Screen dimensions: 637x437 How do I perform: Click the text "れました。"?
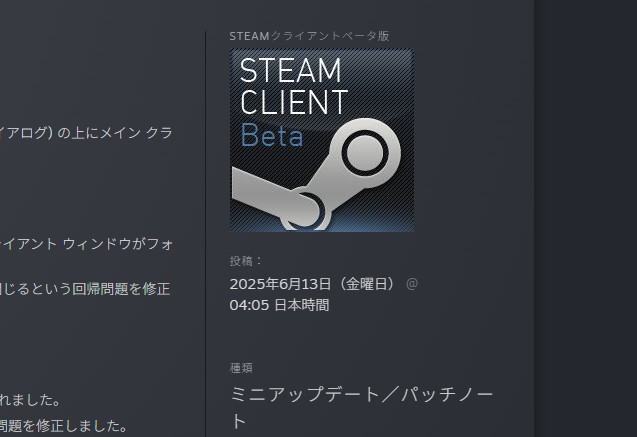click(32, 400)
